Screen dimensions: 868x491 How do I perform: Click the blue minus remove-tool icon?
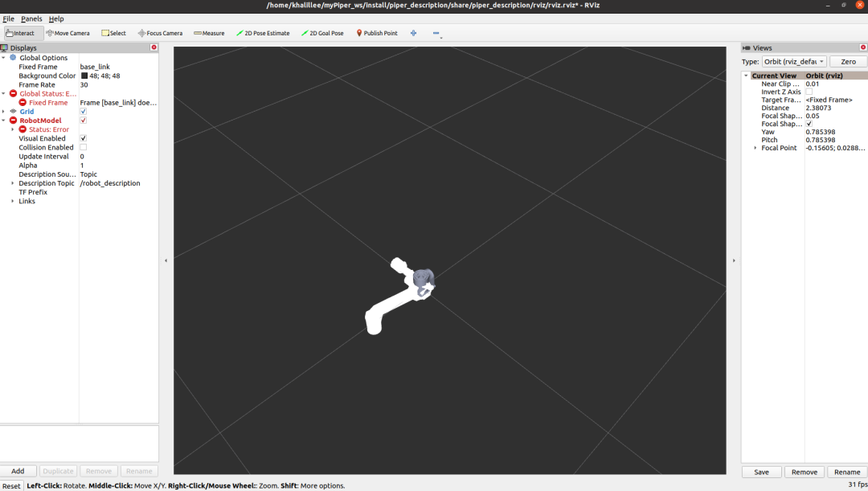click(x=436, y=33)
